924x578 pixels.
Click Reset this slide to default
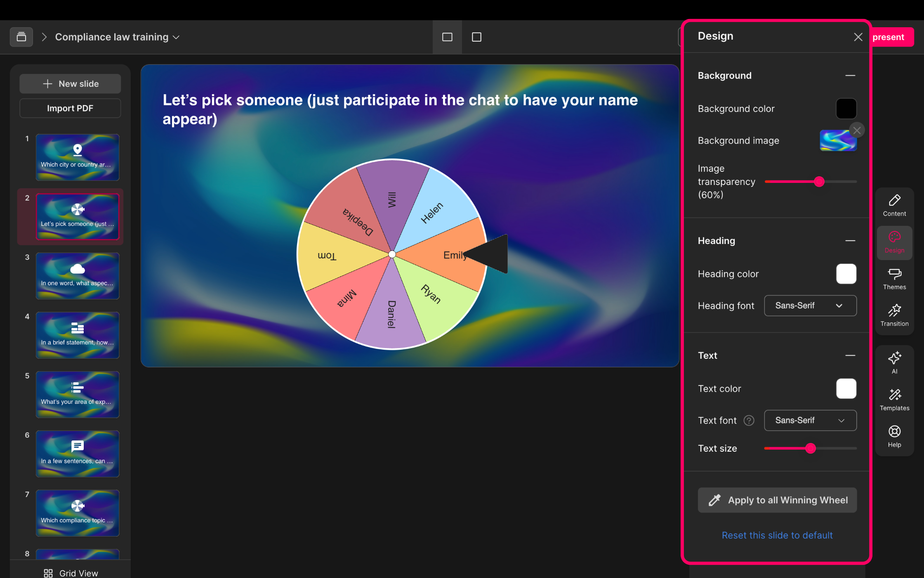coord(777,535)
